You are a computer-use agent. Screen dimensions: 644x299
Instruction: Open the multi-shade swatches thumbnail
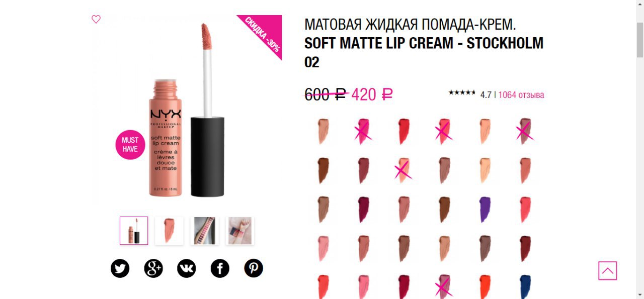tap(204, 231)
